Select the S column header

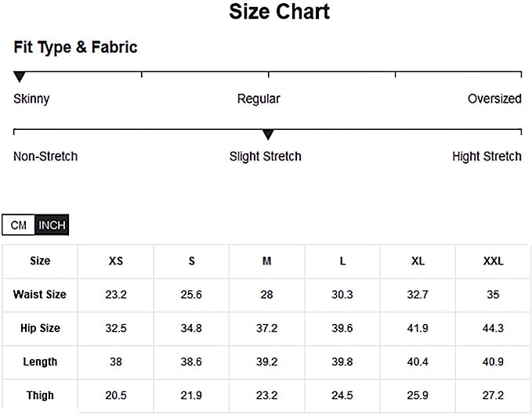pyautogui.click(x=191, y=261)
